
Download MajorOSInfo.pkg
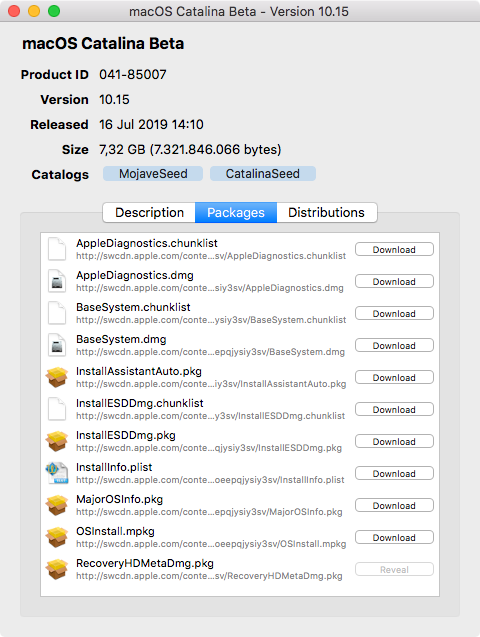pyautogui.click(x=394, y=506)
